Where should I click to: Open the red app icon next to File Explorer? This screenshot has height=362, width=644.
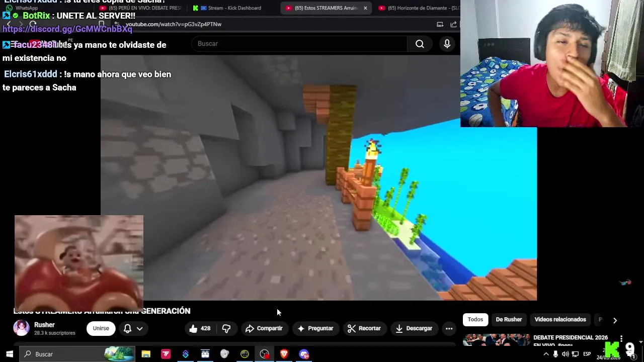pyautogui.click(x=166, y=354)
